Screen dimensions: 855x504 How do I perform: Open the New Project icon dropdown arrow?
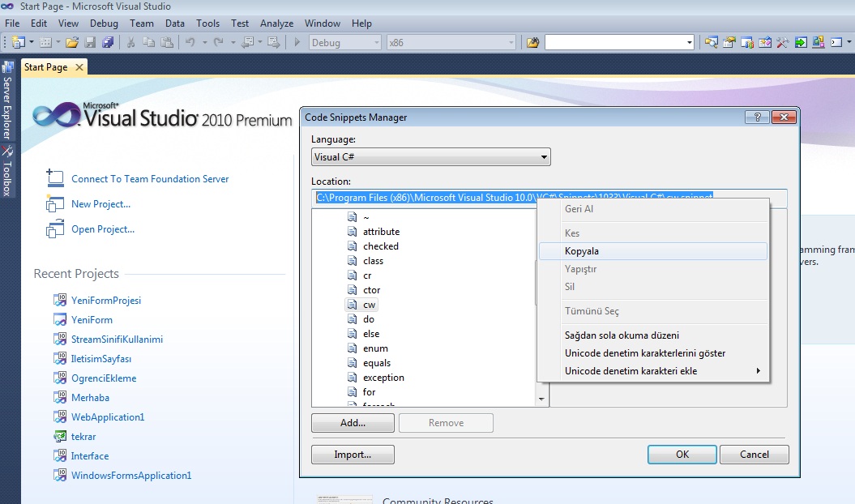pyautogui.click(x=32, y=43)
